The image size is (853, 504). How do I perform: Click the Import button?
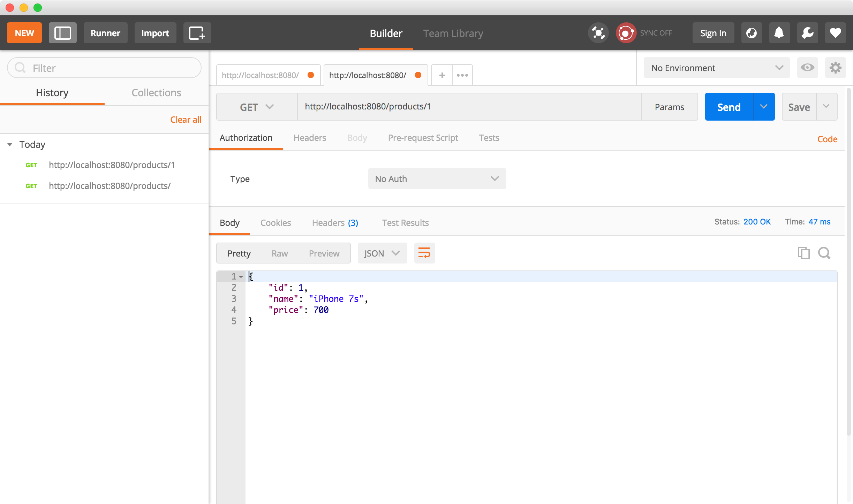(x=155, y=33)
